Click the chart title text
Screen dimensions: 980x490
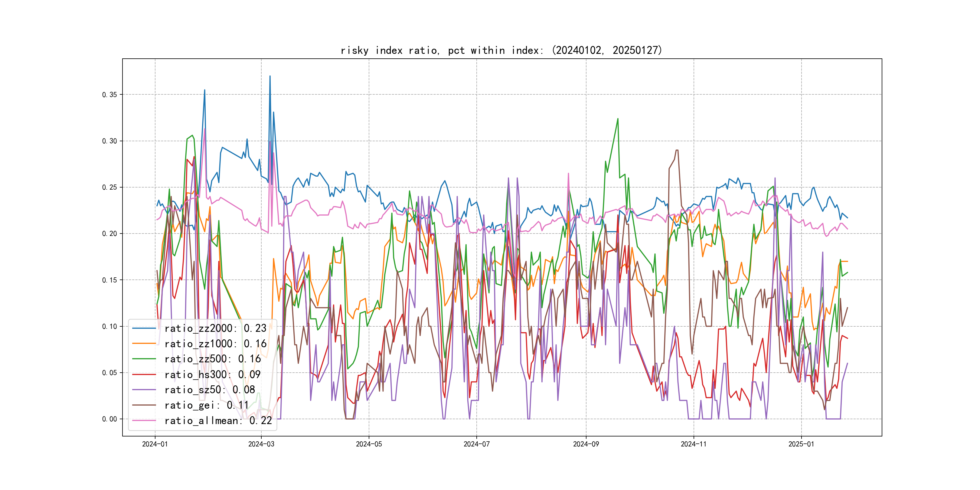point(501,51)
